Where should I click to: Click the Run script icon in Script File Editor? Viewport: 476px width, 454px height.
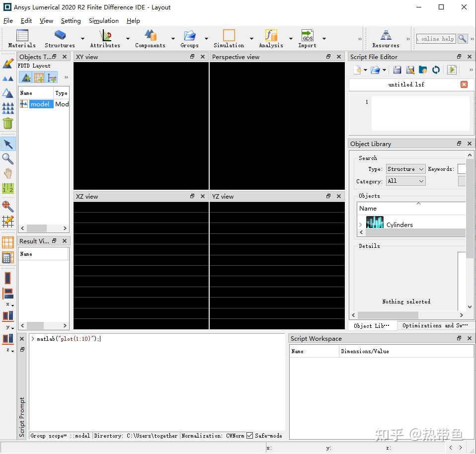point(452,70)
